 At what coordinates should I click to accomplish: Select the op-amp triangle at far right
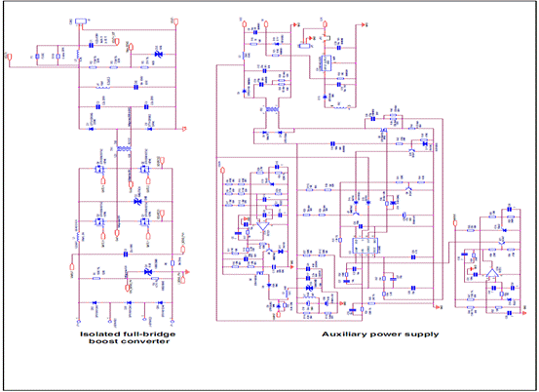pyautogui.click(x=492, y=273)
